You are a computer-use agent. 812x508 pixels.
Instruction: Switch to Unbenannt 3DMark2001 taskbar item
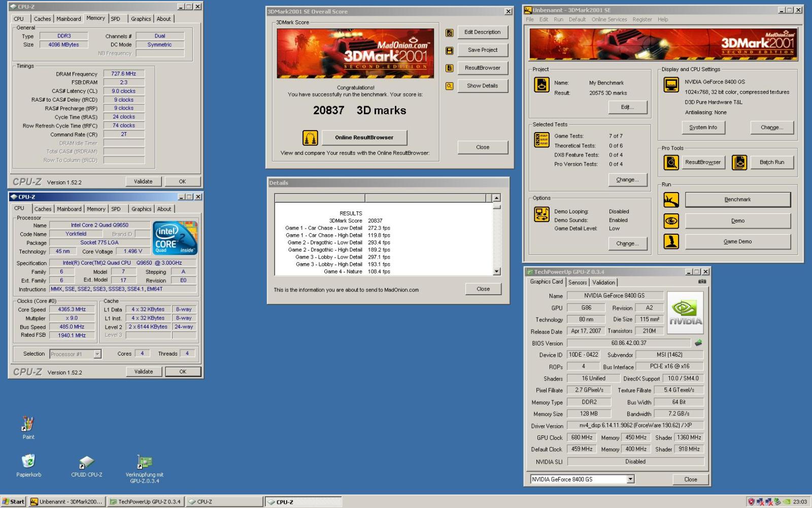coord(67,501)
